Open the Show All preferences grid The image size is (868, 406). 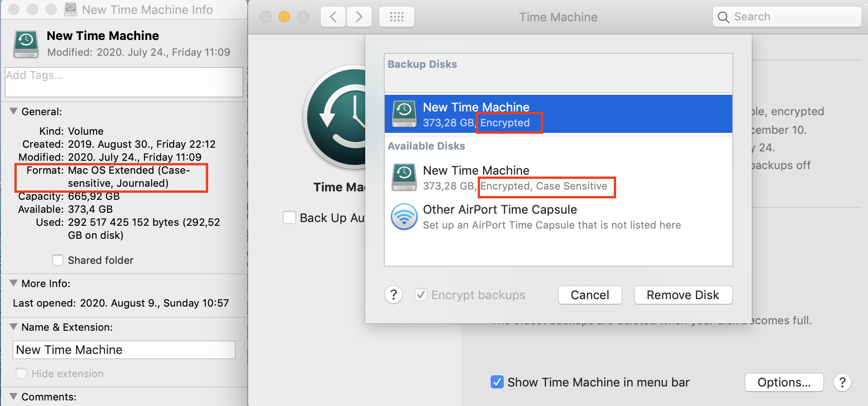tap(397, 17)
